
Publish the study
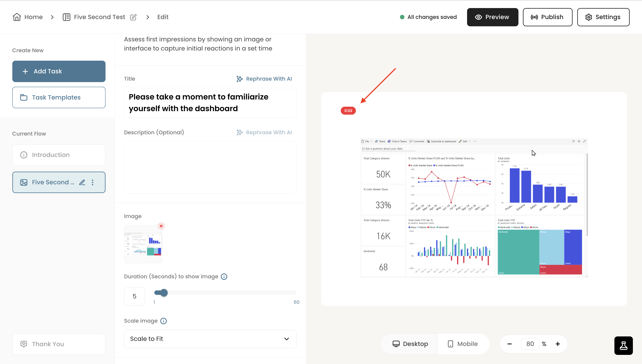coord(548,17)
